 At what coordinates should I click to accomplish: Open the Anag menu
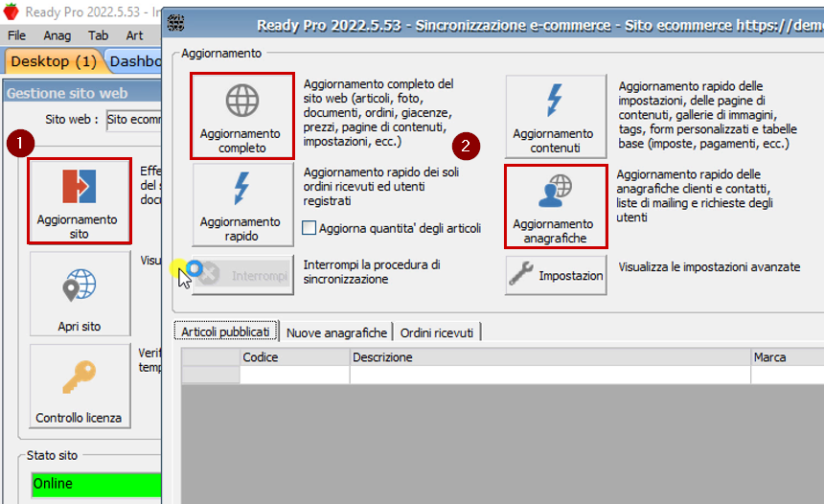pos(57,35)
